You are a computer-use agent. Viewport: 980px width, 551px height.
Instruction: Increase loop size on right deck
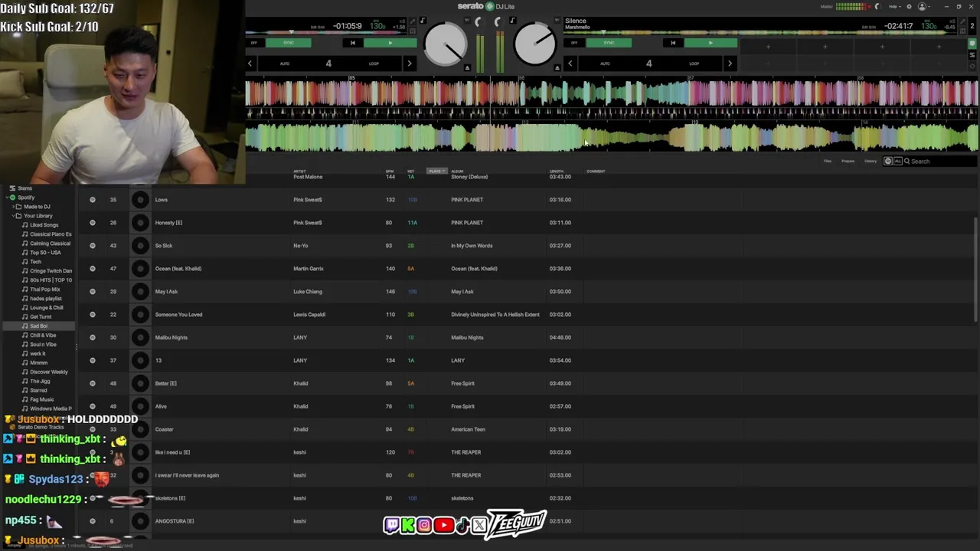(730, 64)
